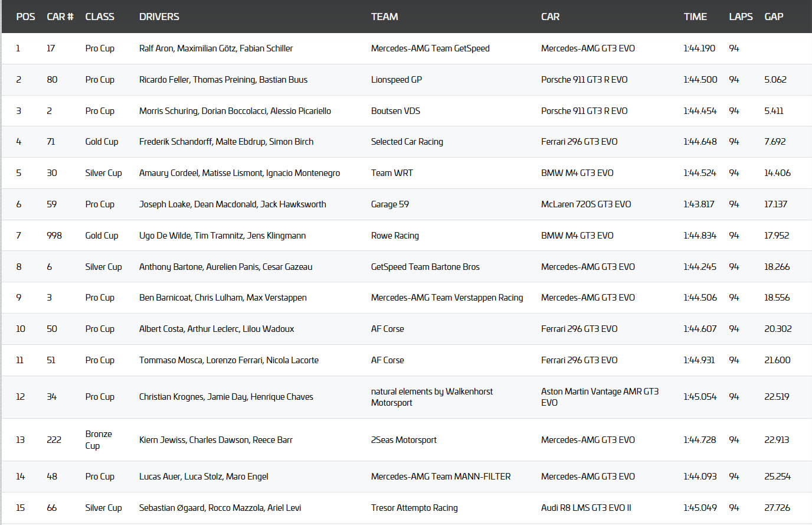
Task: Click the DRIVERS column header
Action: [159, 17]
